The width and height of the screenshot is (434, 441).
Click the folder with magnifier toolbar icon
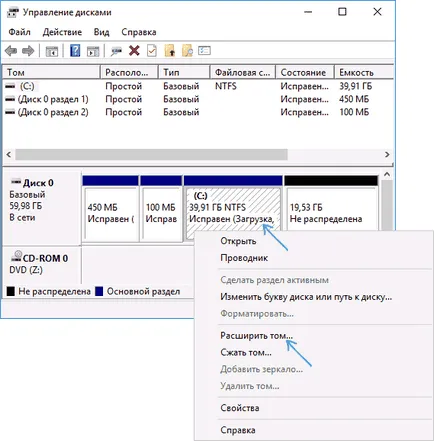[x=187, y=51]
